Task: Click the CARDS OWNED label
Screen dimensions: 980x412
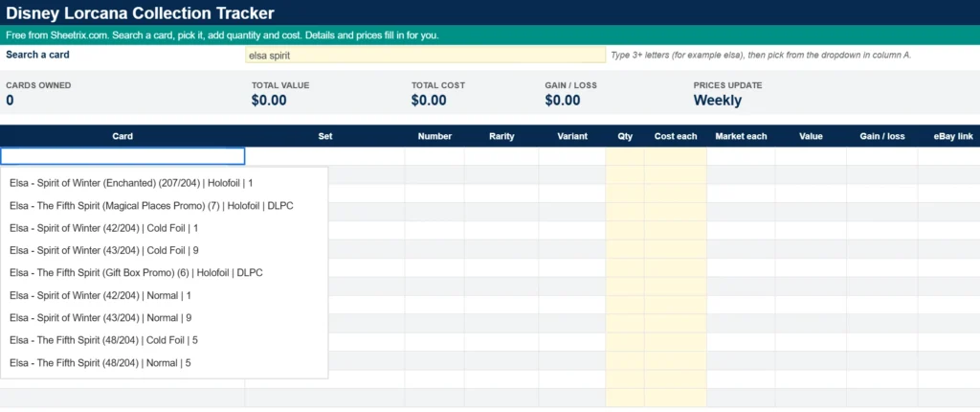Action: 38,85
